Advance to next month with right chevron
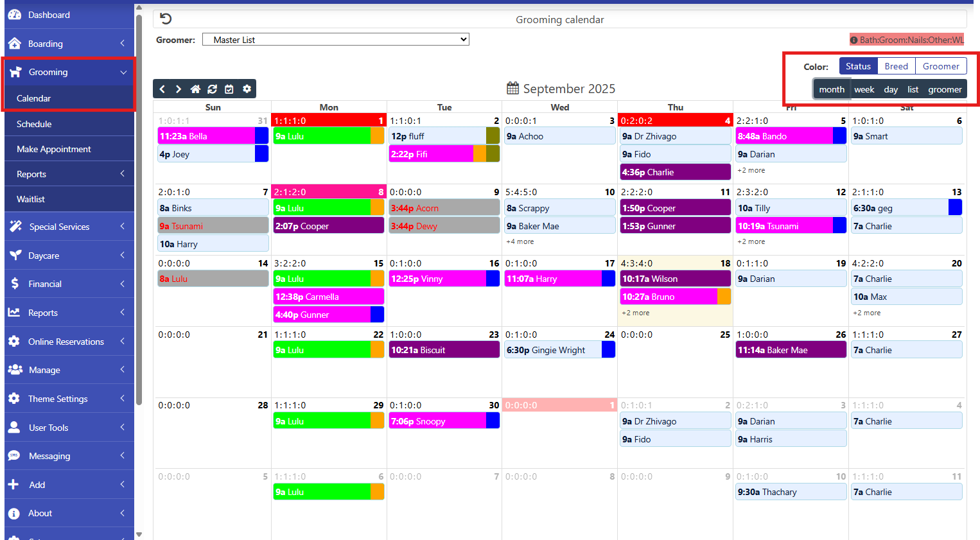980x540 pixels. click(179, 89)
